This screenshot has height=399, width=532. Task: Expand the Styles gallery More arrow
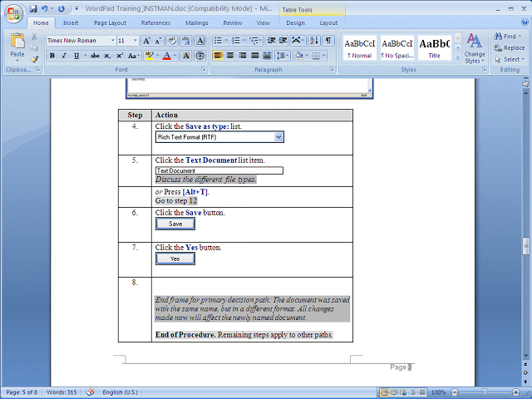[x=457, y=58]
